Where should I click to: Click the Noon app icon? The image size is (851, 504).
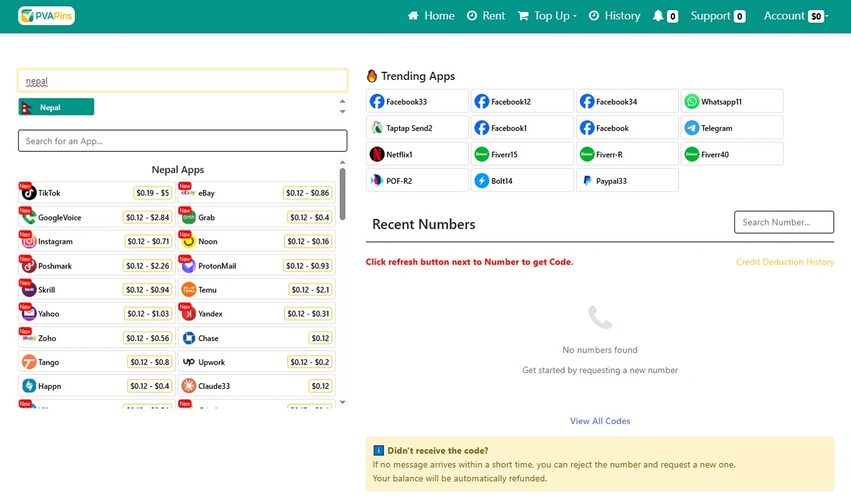click(x=188, y=241)
